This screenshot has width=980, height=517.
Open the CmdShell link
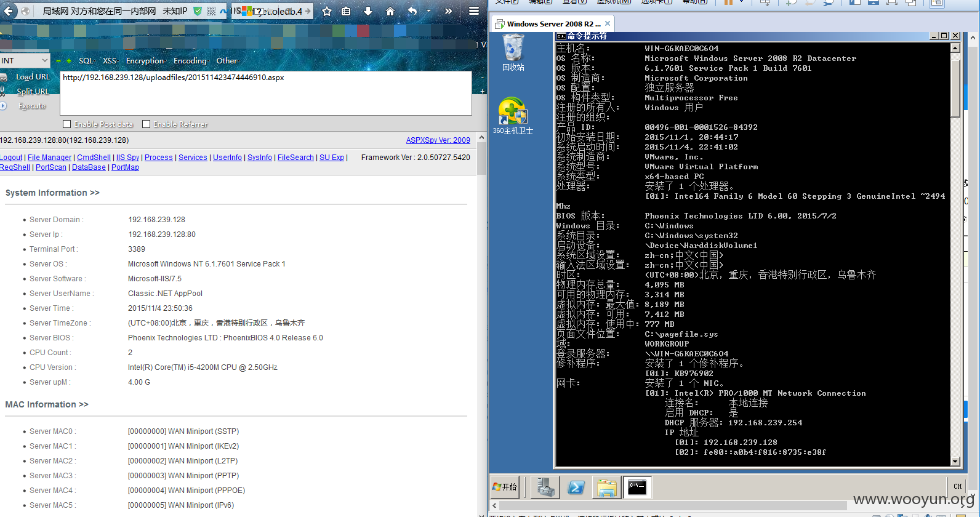click(94, 158)
